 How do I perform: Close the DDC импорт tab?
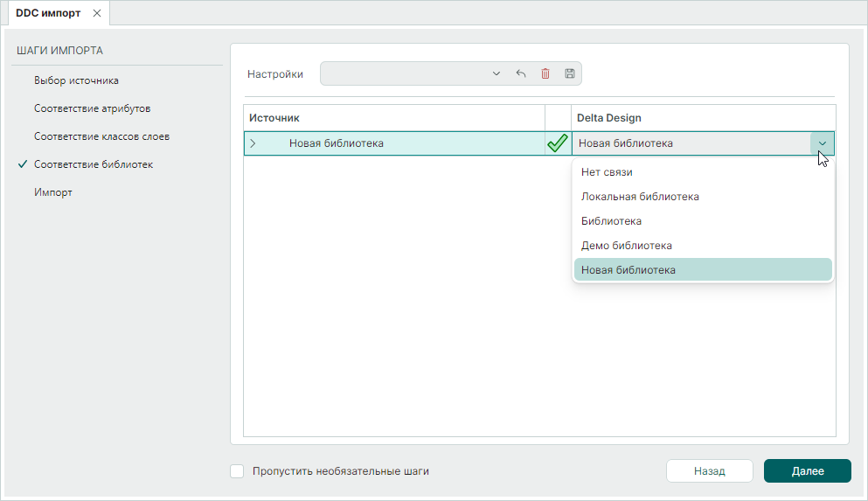point(97,13)
